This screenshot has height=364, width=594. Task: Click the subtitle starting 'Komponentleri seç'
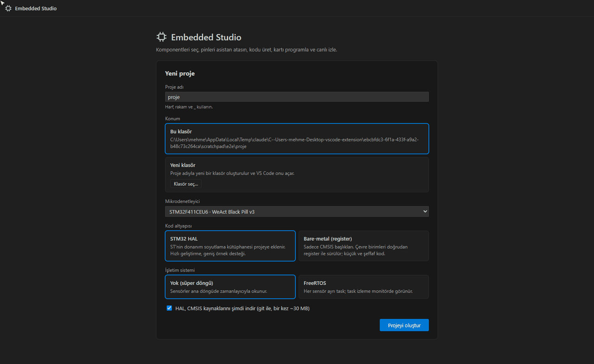tap(247, 50)
